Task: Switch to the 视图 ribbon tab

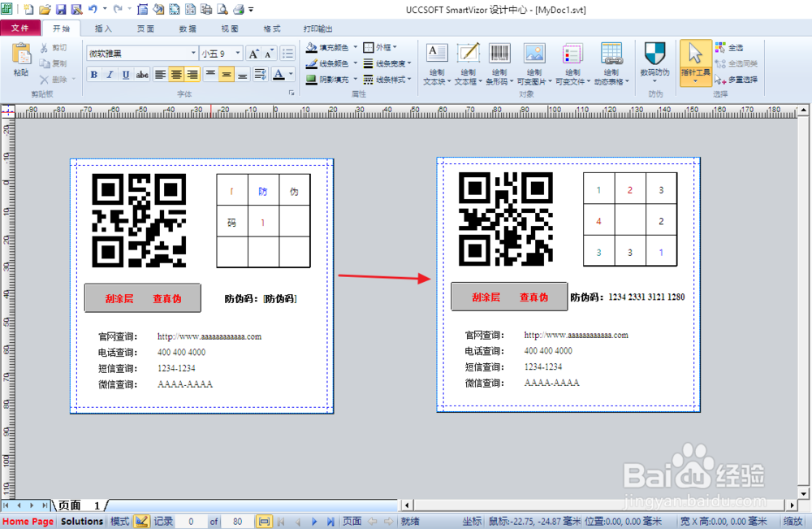Action: coord(230,28)
